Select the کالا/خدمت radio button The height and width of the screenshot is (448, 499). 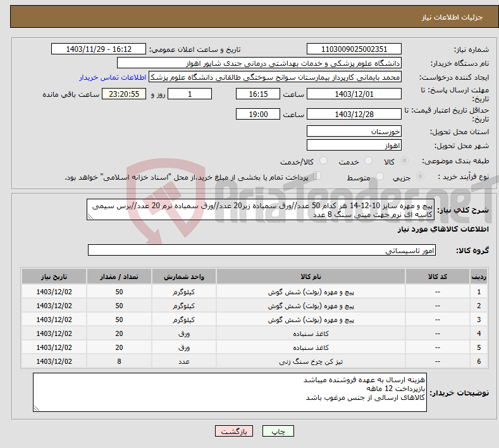tap(323, 161)
